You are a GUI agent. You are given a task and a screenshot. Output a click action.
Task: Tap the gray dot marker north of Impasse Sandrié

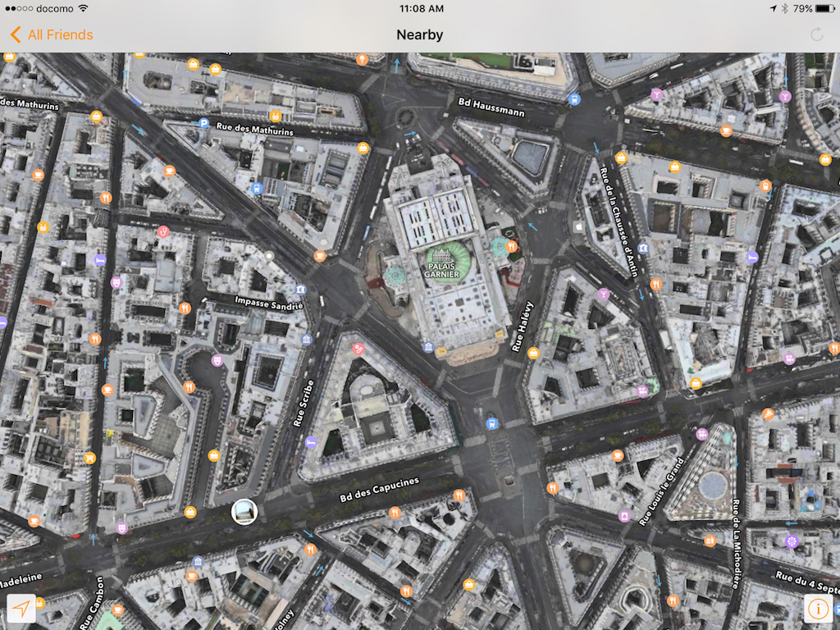coord(269,256)
